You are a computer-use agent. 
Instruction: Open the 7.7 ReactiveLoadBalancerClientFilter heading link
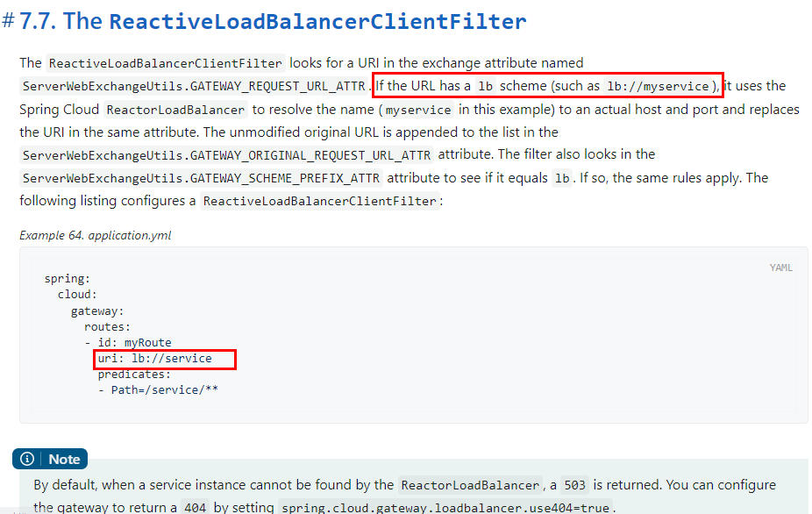coord(273,21)
